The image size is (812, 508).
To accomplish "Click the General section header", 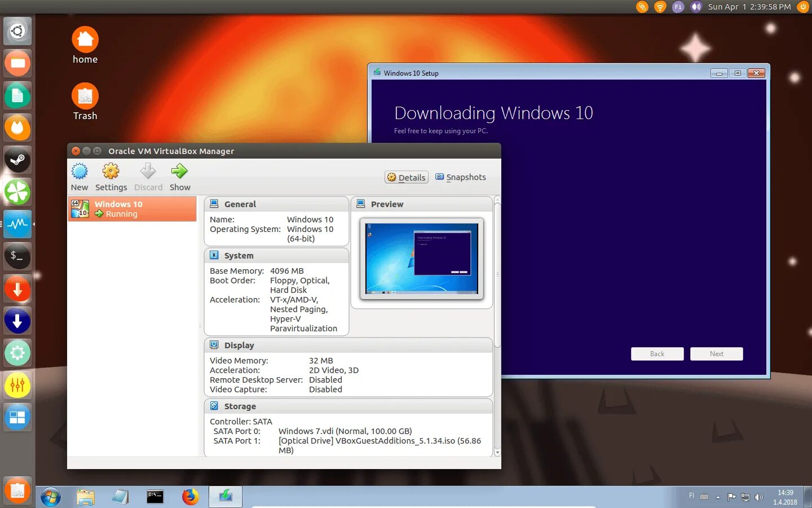I will tap(276, 204).
